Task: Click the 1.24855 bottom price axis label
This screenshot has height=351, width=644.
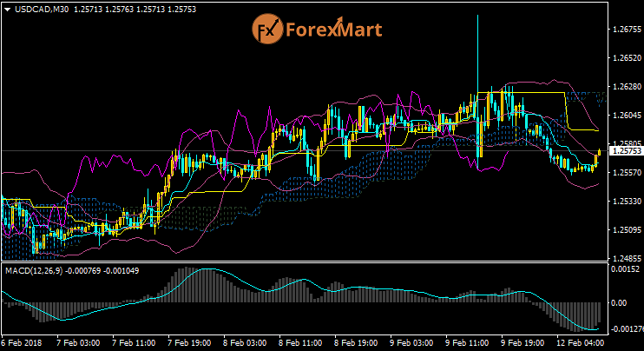Action: click(x=624, y=259)
